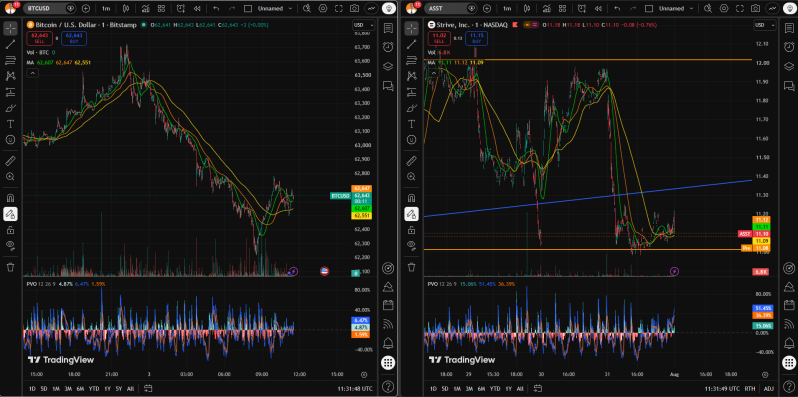Select All range in ASST window

520,389
